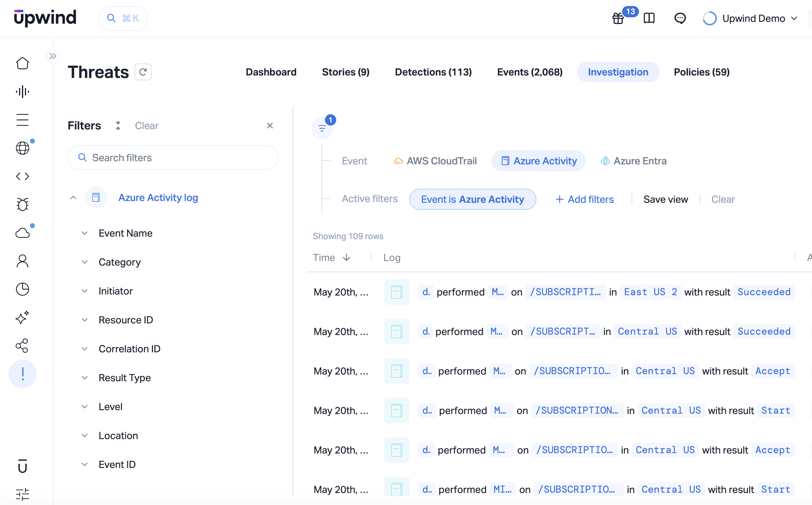
Task: Expand the Event Name filter
Action: coord(85,233)
